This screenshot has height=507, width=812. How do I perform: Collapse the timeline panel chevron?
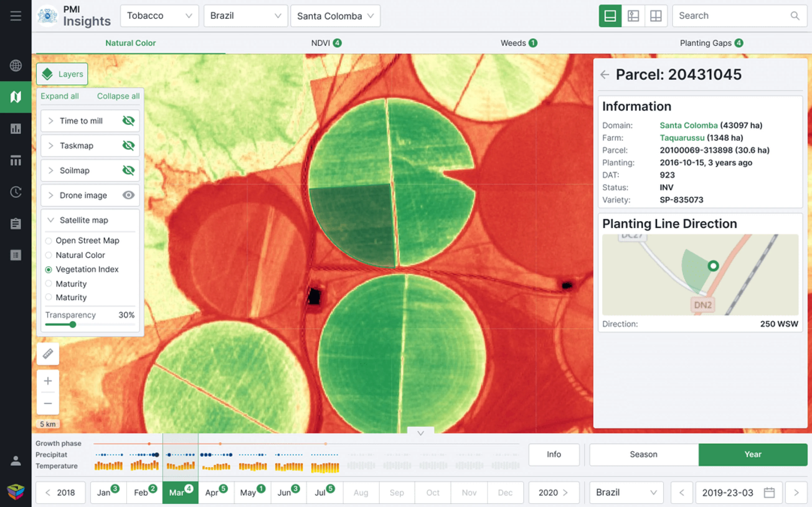click(421, 433)
